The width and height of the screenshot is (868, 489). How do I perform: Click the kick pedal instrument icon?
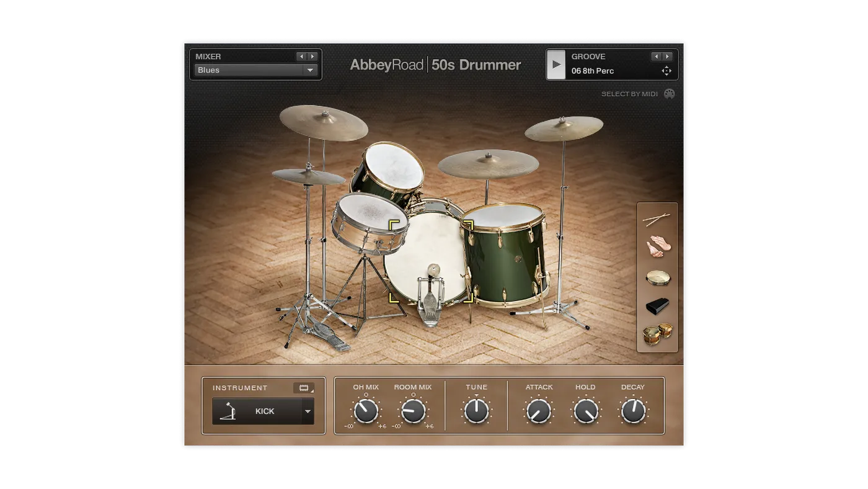tap(228, 411)
